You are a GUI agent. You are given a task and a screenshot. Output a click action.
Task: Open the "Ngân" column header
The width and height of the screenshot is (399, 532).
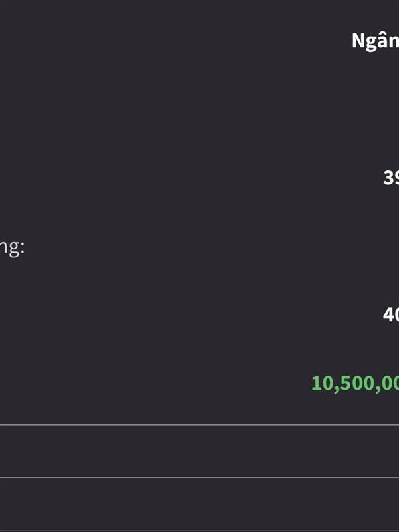pyautogui.click(x=376, y=41)
